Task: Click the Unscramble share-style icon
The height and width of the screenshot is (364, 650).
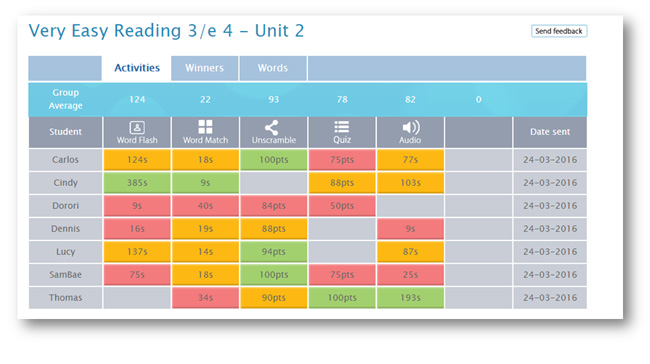Action: [x=272, y=127]
